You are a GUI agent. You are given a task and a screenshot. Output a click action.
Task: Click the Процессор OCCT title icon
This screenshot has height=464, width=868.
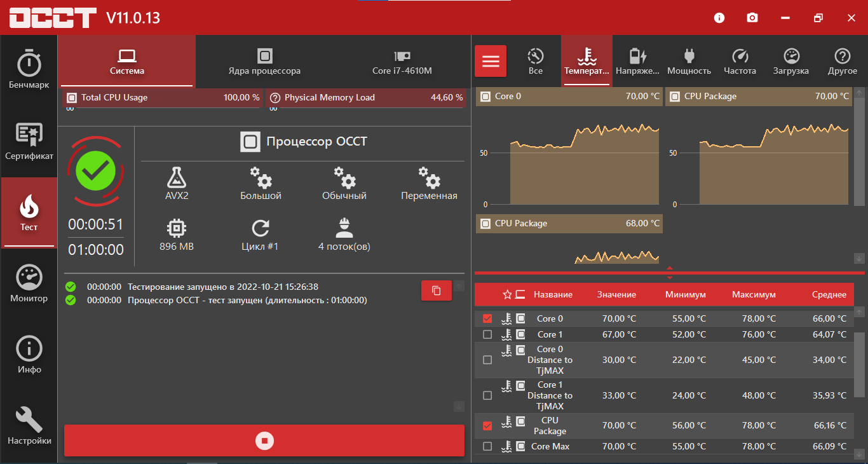pyautogui.click(x=250, y=142)
